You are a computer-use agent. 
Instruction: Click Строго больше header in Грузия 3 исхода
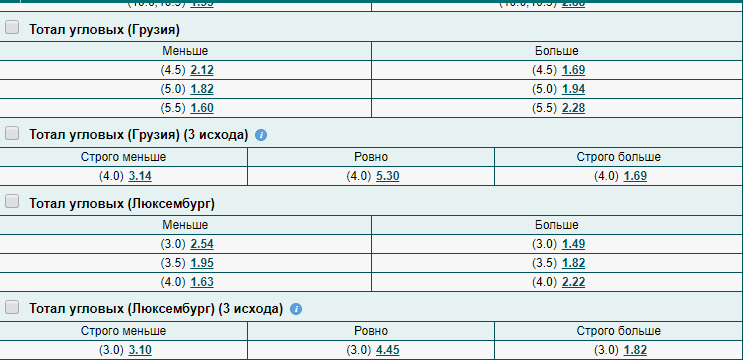tap(619, 157)
